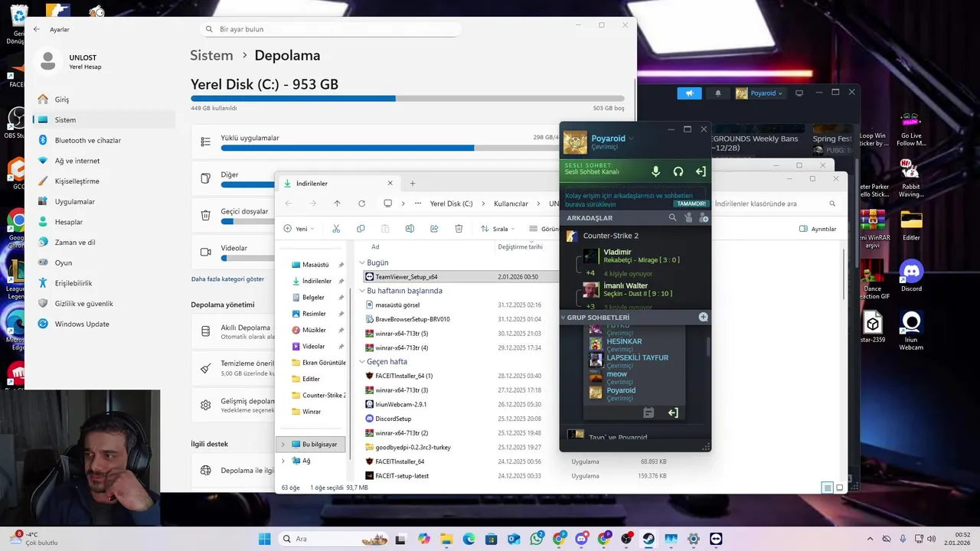Delete selected file with trash icon
The image size is (980, 551).
click(459, 229)
